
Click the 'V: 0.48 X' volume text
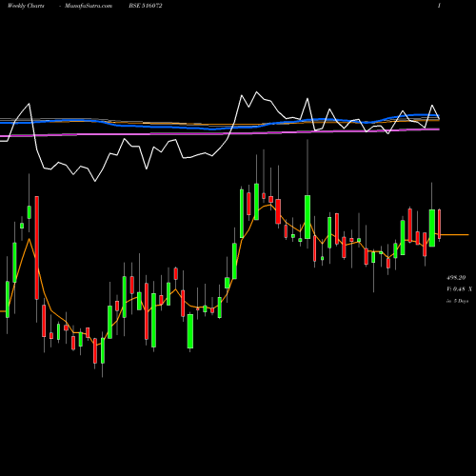459,289
